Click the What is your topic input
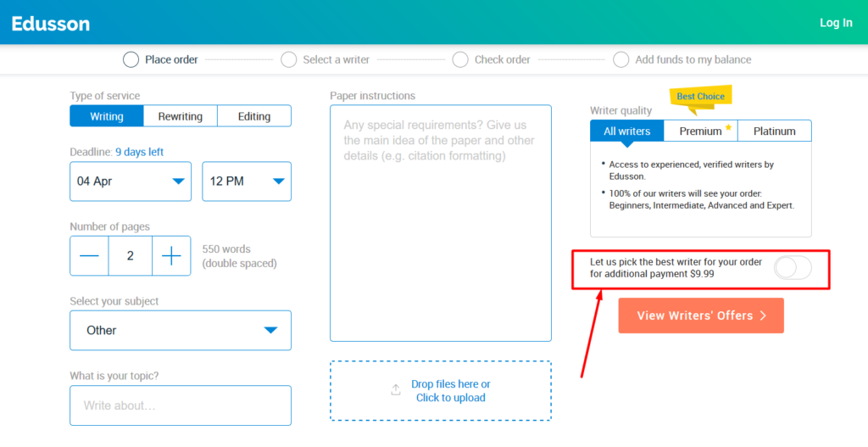 pyautogui.click(x=181, y=405)
